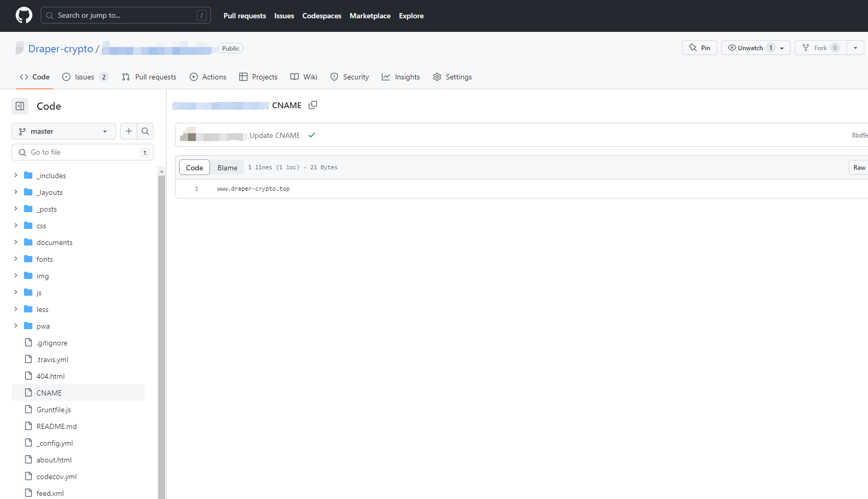
Task: Click the add file plus icon
Action: (x=129, y=131)
